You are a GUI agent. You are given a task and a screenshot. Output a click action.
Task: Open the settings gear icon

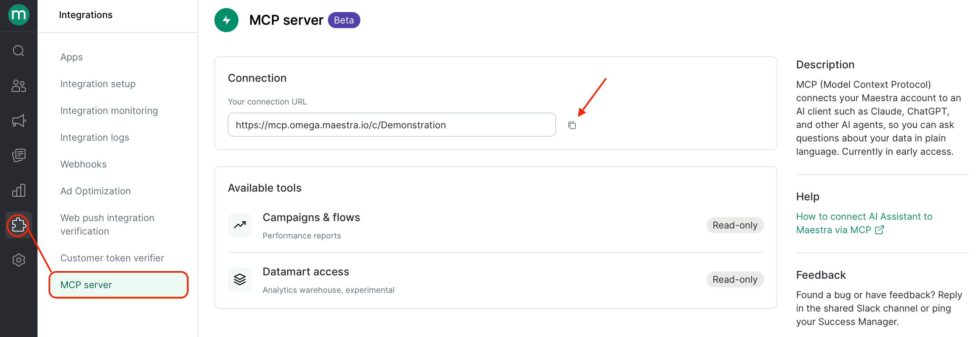19,260
